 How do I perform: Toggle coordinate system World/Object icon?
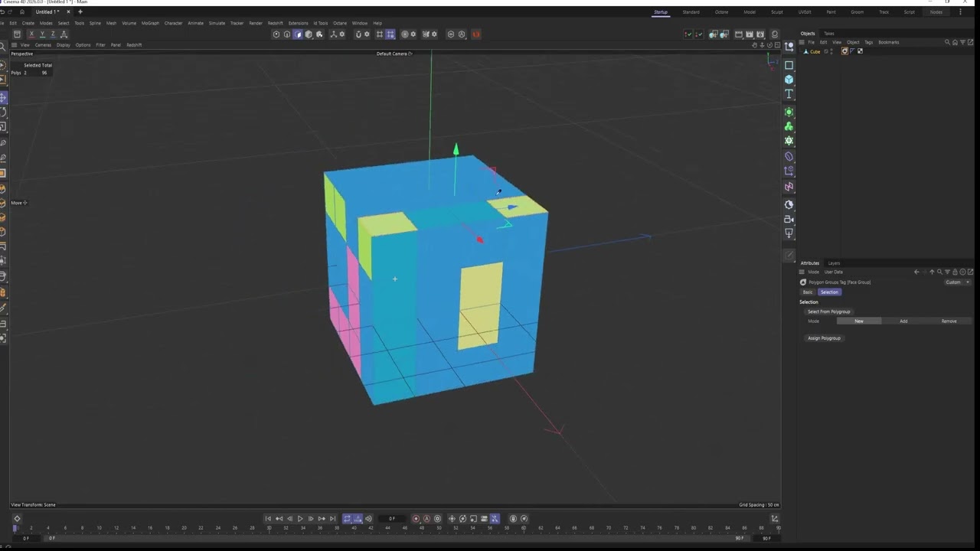[64, 34]
